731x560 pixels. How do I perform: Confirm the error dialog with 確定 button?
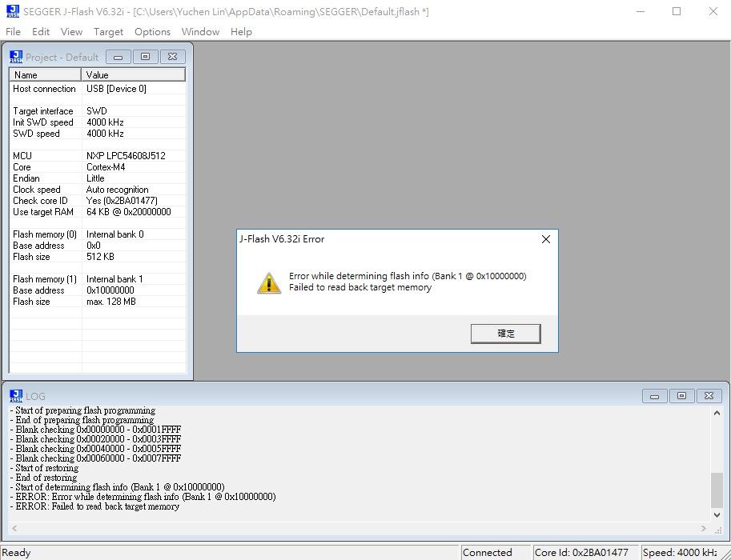(x=506, y=334)
